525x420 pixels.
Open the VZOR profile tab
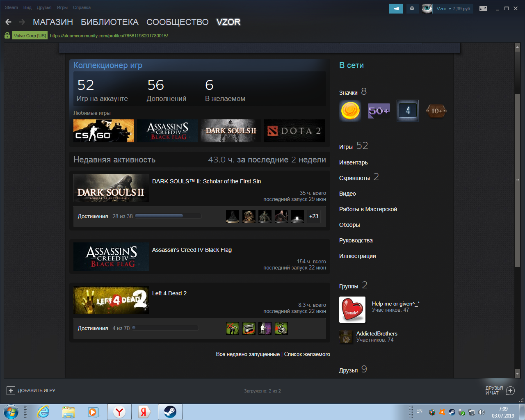coord(228,22)
